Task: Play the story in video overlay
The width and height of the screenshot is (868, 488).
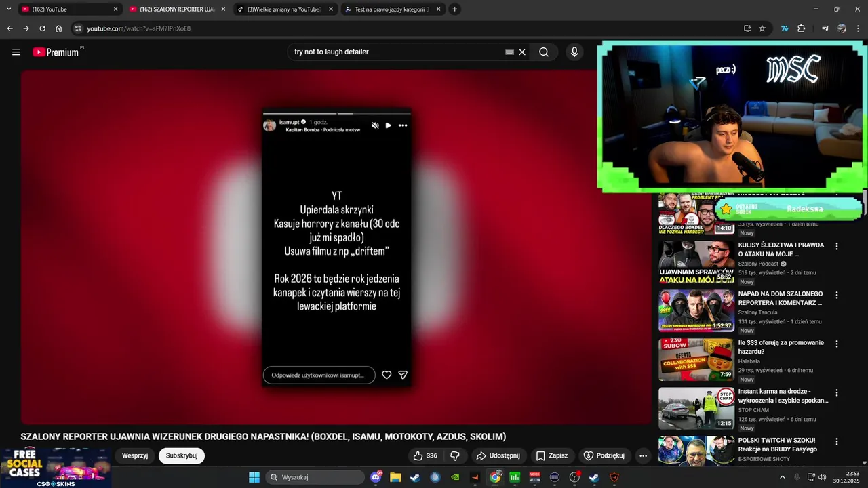Action: tap(388, 125)
